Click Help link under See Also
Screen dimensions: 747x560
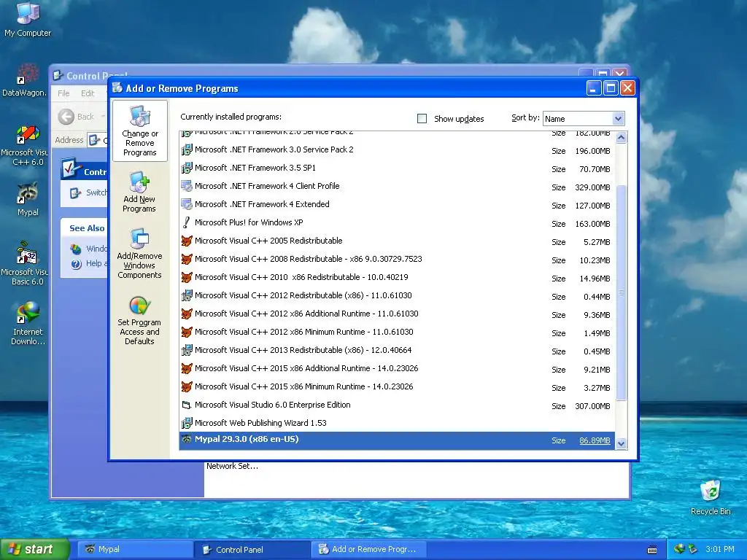tap(88, 264)
